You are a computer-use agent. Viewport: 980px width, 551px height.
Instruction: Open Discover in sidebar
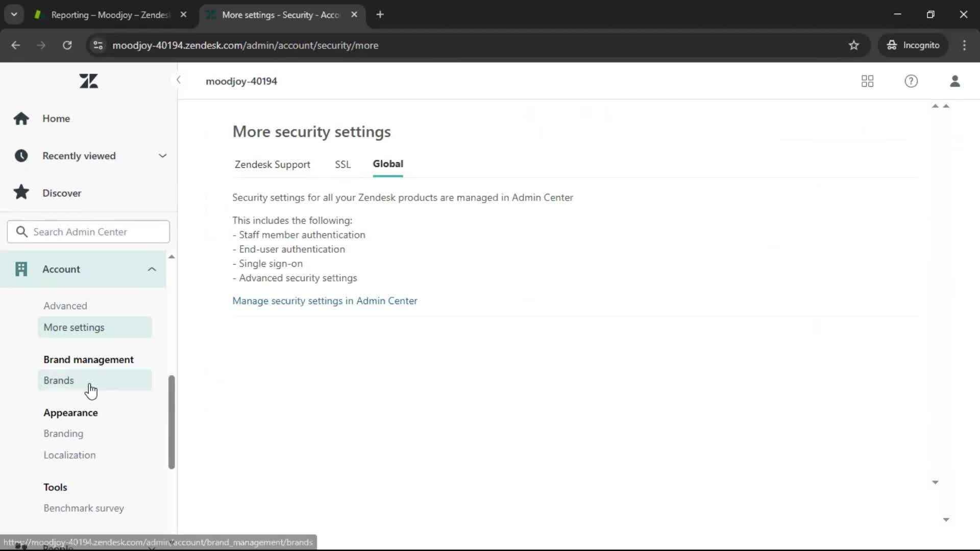[62, 193]
